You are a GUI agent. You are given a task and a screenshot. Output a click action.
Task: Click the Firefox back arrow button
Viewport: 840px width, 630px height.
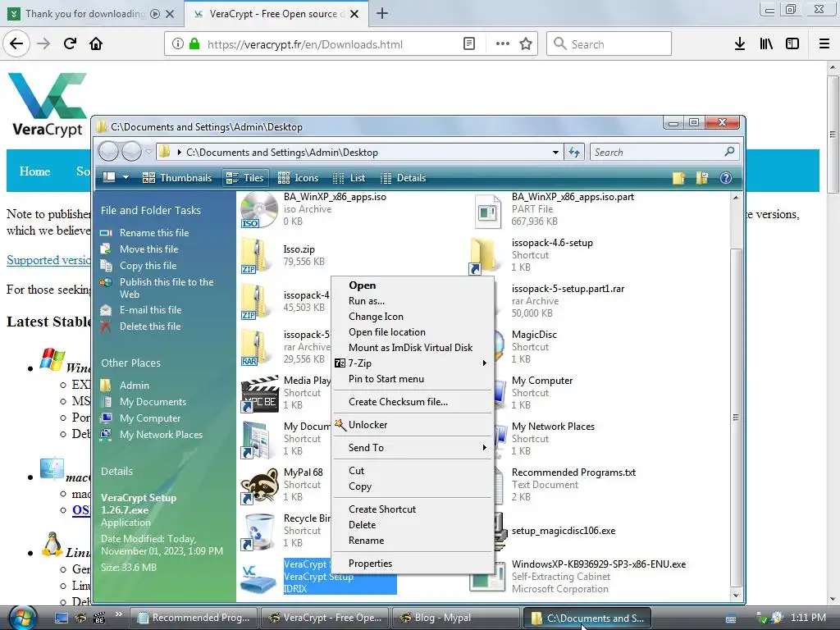16,44
